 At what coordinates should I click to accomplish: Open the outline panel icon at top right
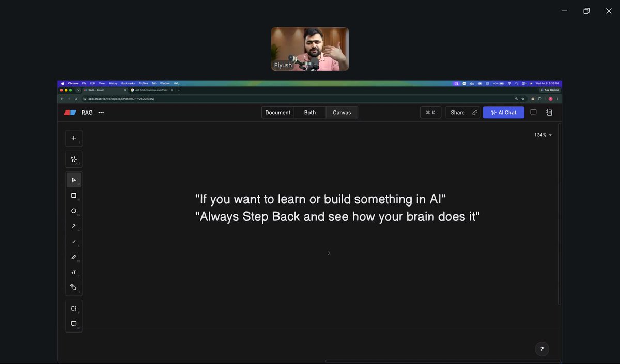point(549,113)
